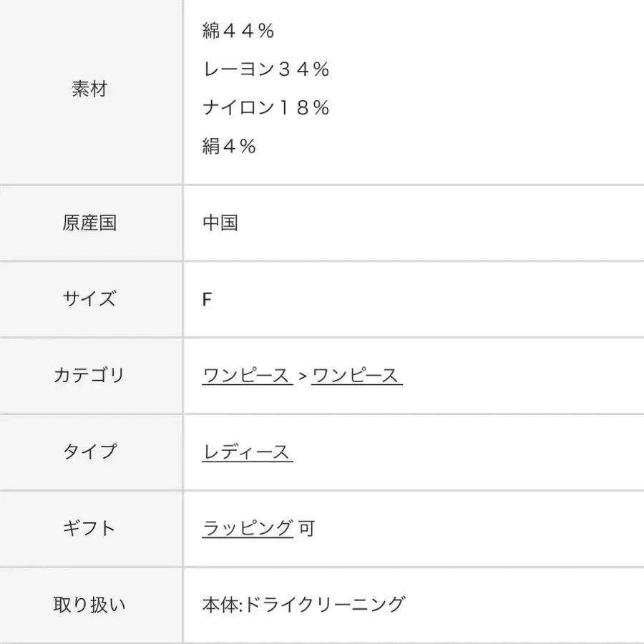This screenshot has height=644, width=644.
Task: Open the second ワンピース subcategory link
Action: [x=357, y=375]
